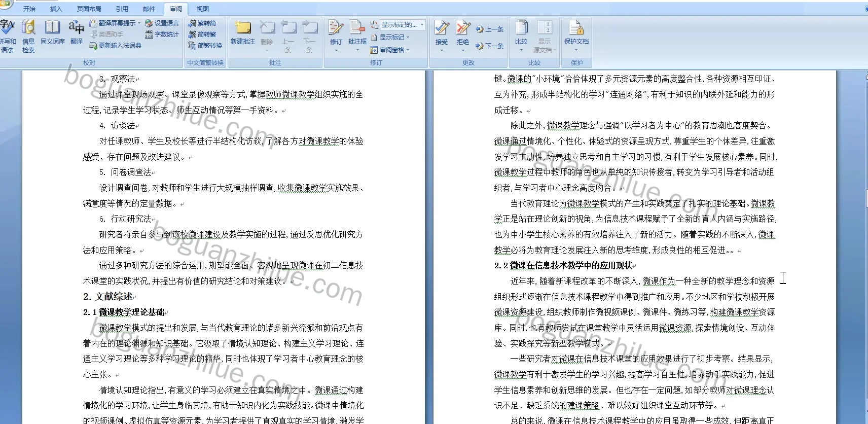
Task: Open the 比较 compare documents menu
Action: (x=521, y=36)
